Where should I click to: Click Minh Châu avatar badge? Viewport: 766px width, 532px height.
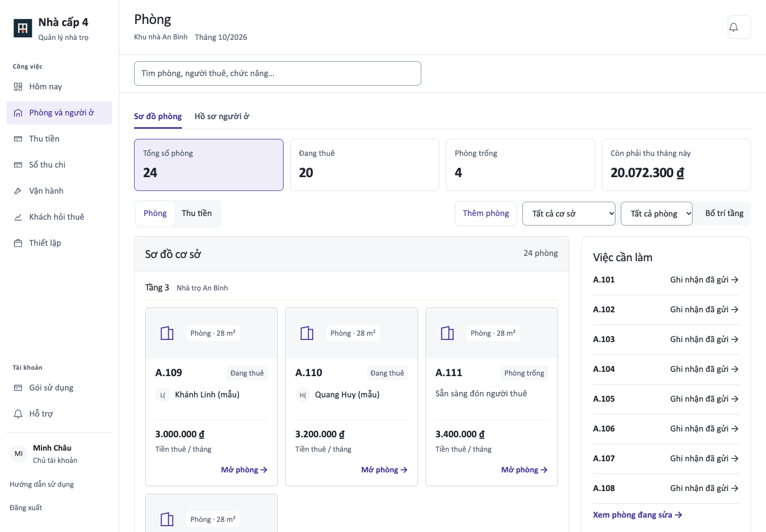19,454
